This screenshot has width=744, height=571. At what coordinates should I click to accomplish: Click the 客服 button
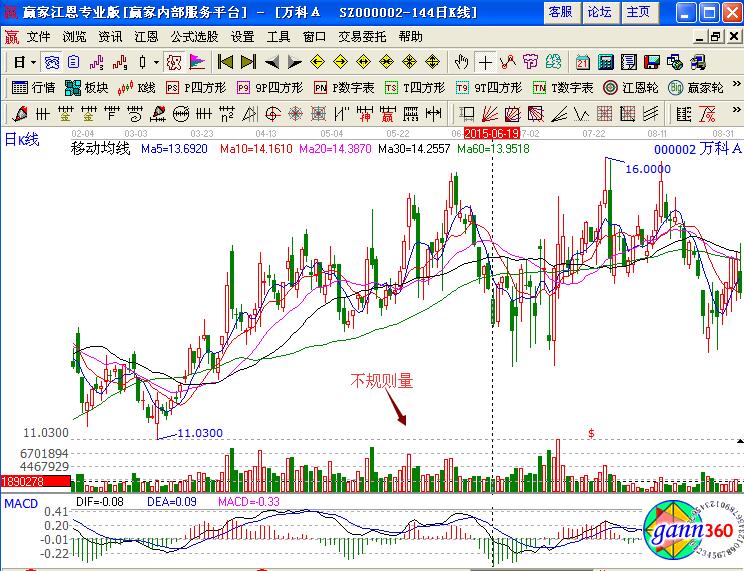[x=561, y=12]
